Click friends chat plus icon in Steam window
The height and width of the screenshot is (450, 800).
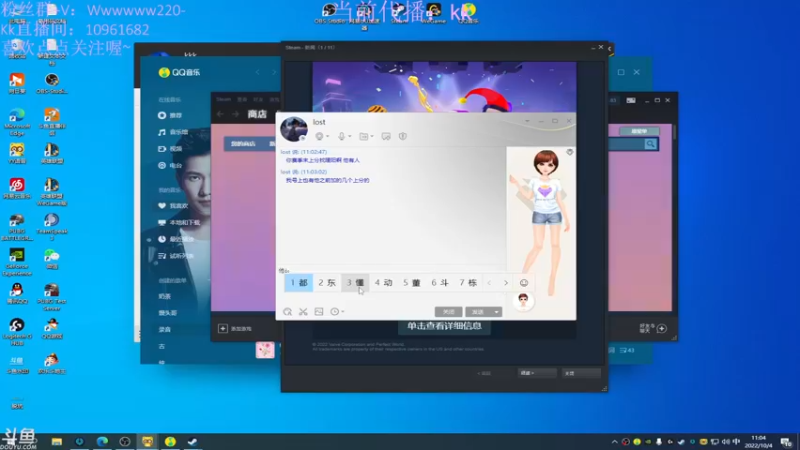pyautogui.click(x=662, y=329)
